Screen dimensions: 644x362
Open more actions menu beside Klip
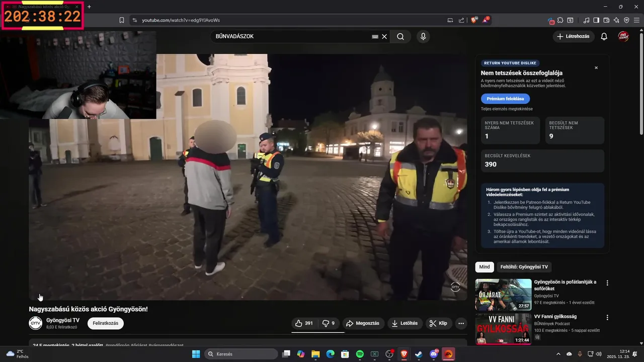461,323
